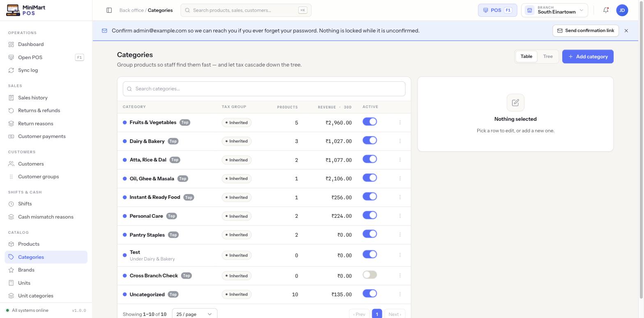Screen dimensions: 644x318
Task: Open the JD user avatar menu
Action: [x=622, y=10]
